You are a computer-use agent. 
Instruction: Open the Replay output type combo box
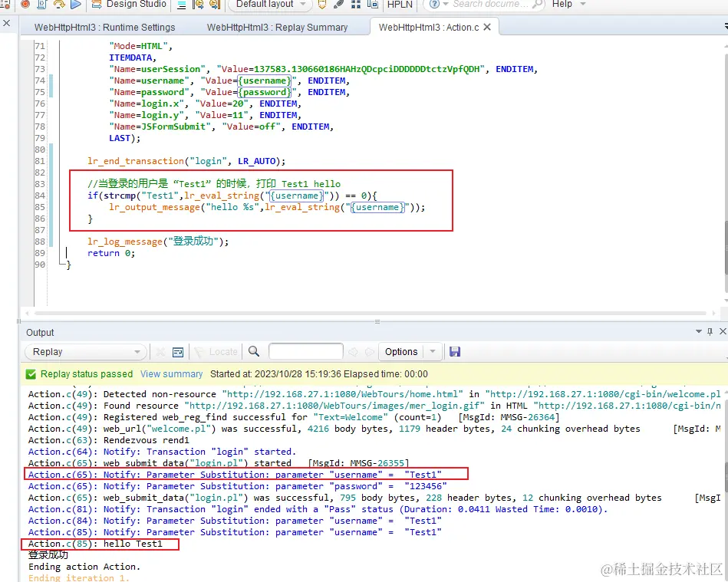click(86, 352)
